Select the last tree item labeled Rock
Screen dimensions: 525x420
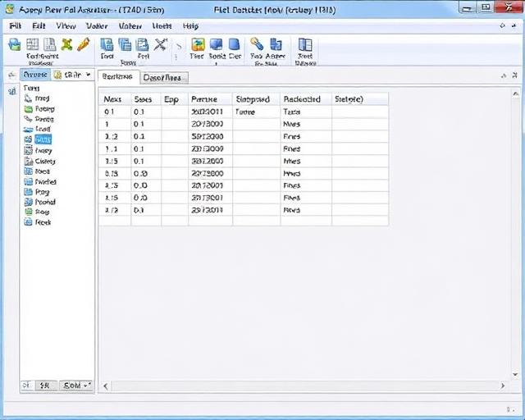(x=38, y=222)
